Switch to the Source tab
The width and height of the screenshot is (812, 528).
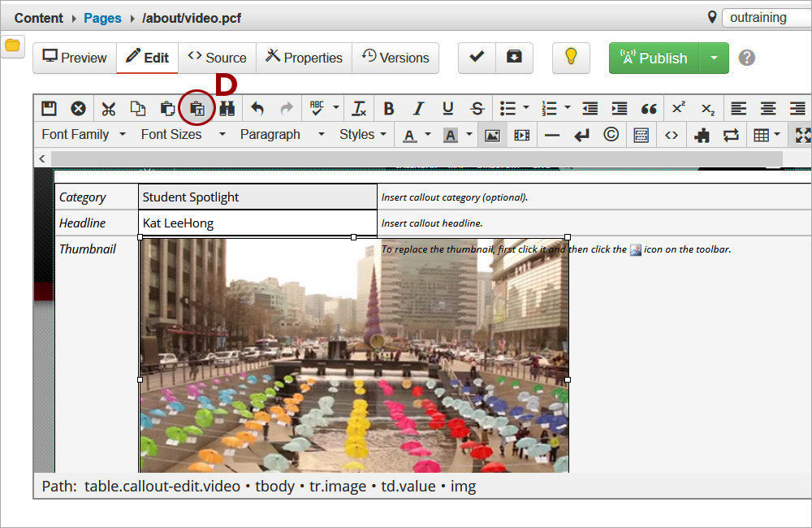217,58
